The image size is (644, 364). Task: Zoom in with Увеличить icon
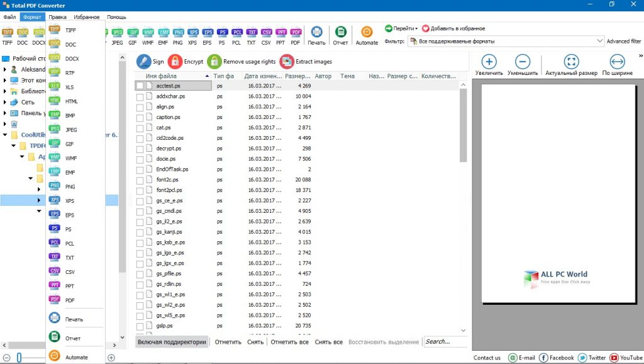pos(489,62)
